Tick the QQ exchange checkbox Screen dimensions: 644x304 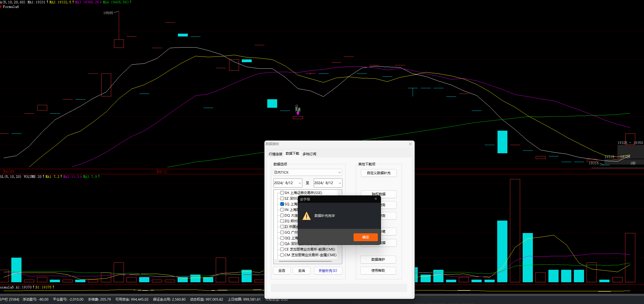click(282, 238)
